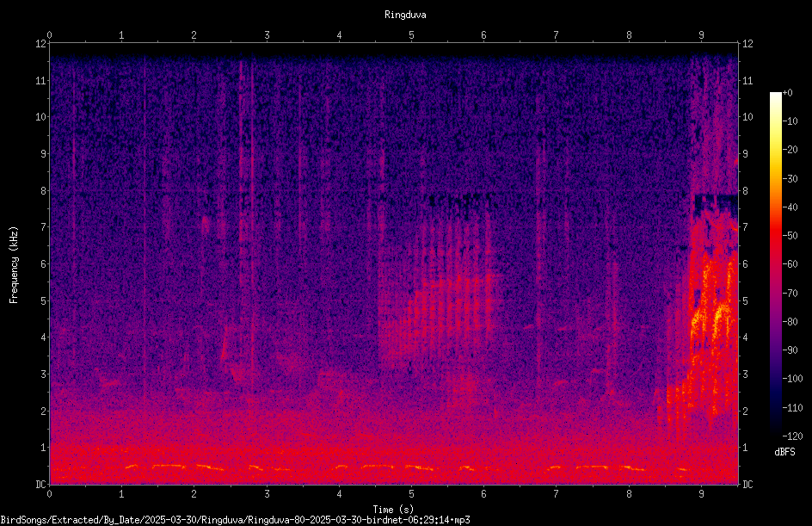Click the "-120" color scale value
This screenshot has width=812, height=526.
tap(792, 436)
